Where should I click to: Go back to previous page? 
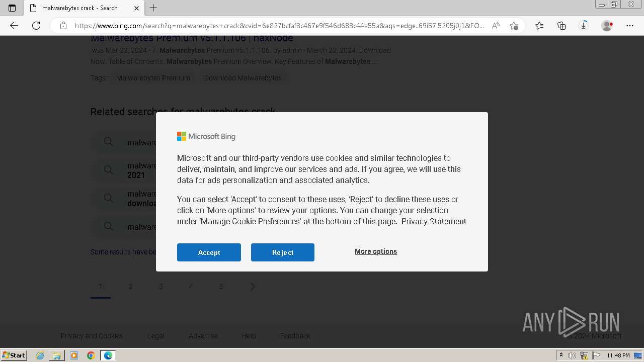[x=14, y=26]
